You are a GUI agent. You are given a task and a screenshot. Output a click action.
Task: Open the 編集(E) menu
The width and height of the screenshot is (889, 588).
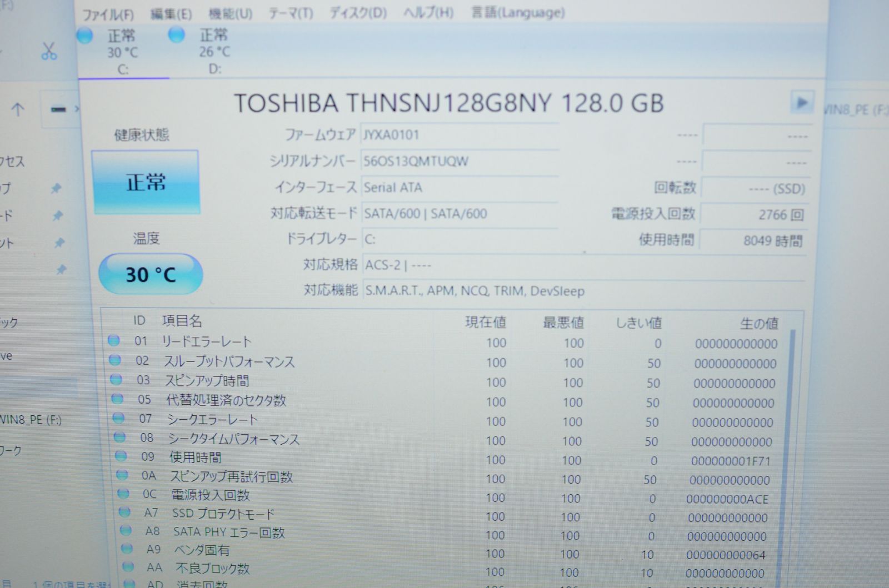click(x=171, y=14)
